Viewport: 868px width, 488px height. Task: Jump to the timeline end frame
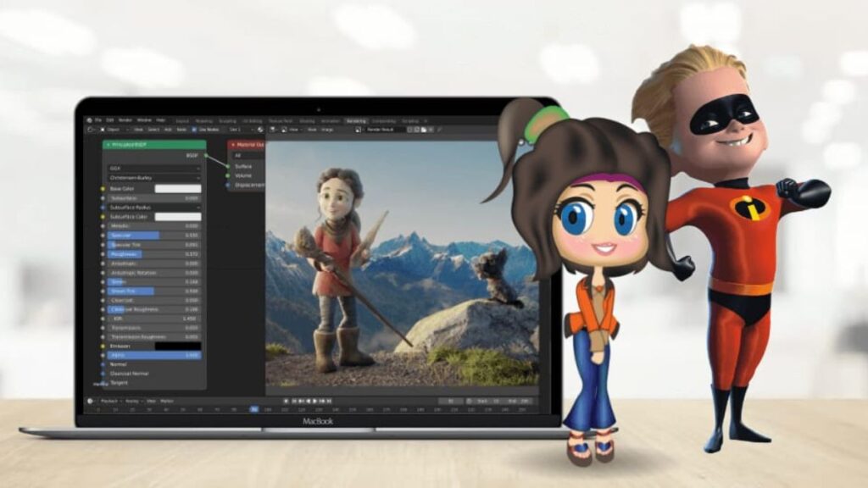click(328, 401)
